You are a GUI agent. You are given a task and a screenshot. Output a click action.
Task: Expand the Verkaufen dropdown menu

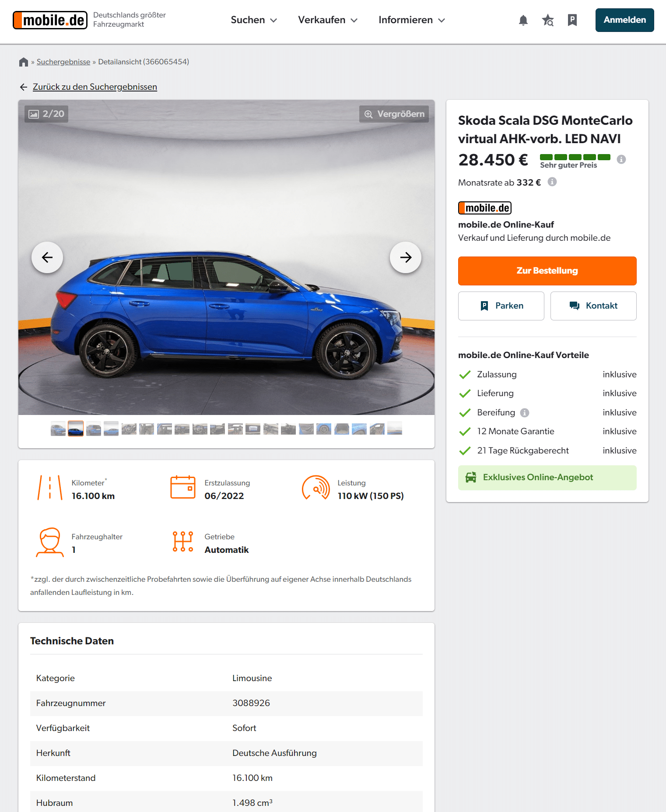328,20
